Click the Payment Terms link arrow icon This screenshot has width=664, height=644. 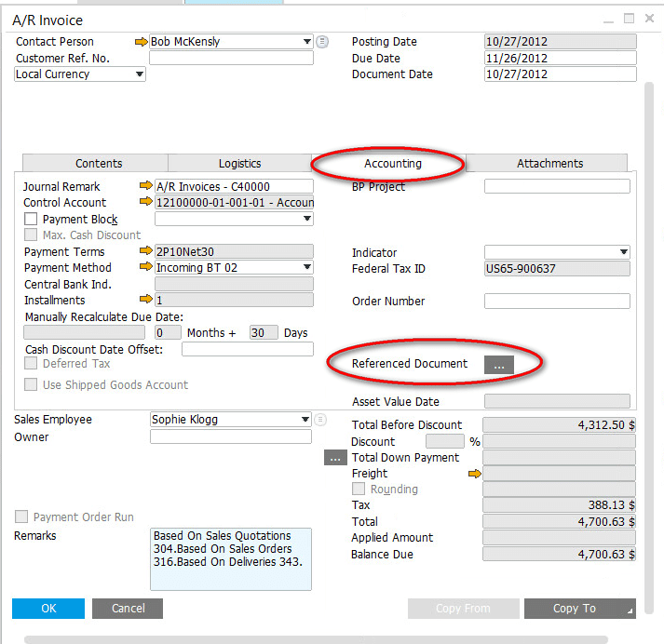[144, 252]
